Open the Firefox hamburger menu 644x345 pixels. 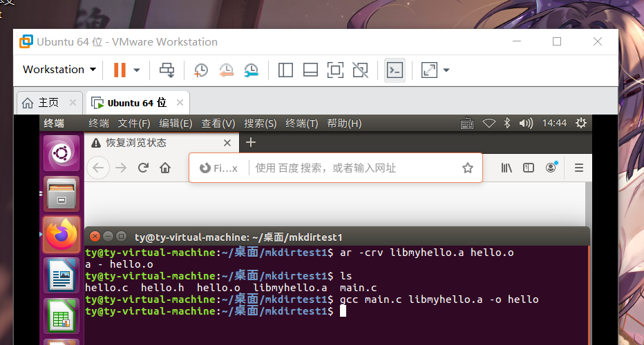click(579, 168)
